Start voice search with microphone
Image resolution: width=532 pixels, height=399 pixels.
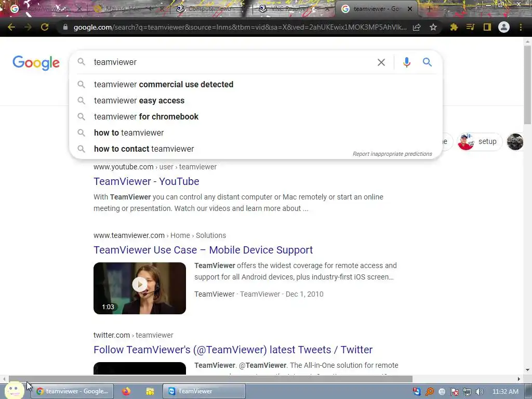406,62
